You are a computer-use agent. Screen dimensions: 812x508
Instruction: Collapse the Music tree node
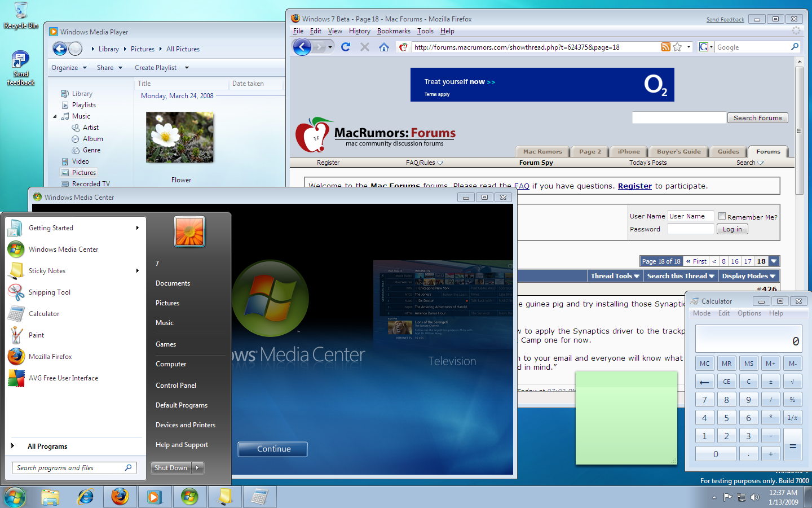pyautogui.click(x=55, y=117)
